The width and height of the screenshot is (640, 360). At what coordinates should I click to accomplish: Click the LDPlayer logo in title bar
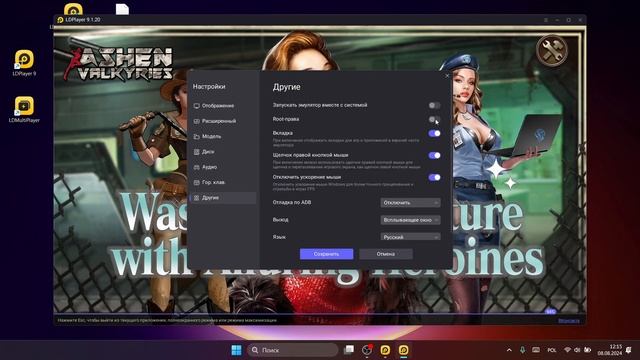tap(60, 20)
